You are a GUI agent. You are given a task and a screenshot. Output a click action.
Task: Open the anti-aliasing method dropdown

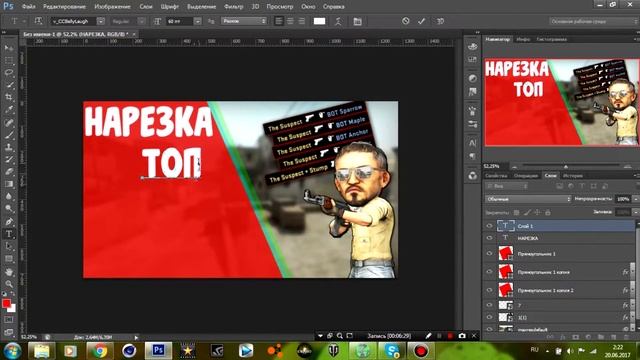(x=244, y=21)
